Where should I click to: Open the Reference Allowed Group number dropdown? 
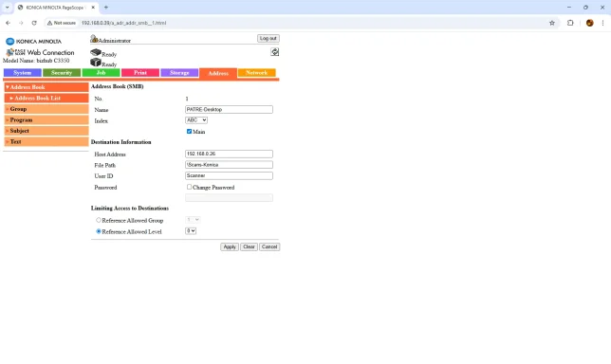(193, 220)
